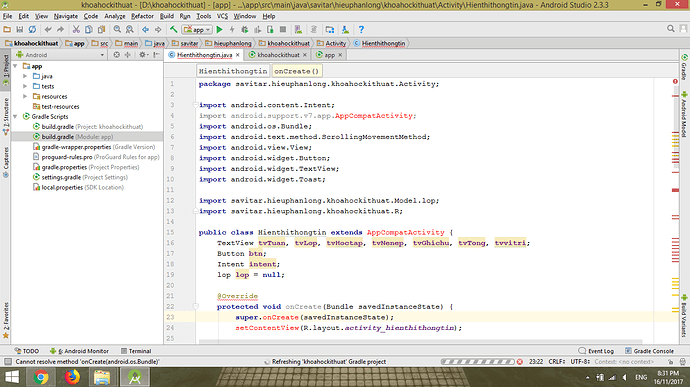The height and width of the screenshot is (387, 690).
Task: Click the Redo arrow icon
Action: pyautogui.click(x=61, y=29)
